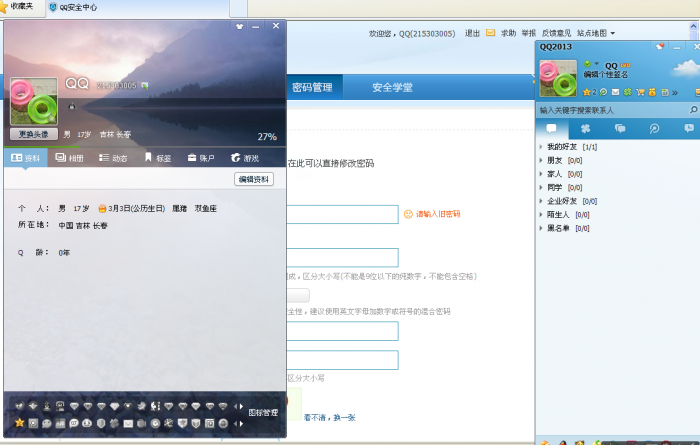Expand the 同学 [0/0] group
The width and height of the screenshot is (700, 445).
point(561,187)
